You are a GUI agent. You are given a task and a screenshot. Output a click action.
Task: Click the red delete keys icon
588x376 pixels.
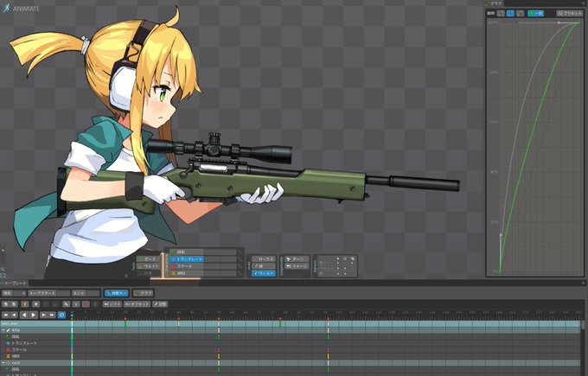point(86,304)
